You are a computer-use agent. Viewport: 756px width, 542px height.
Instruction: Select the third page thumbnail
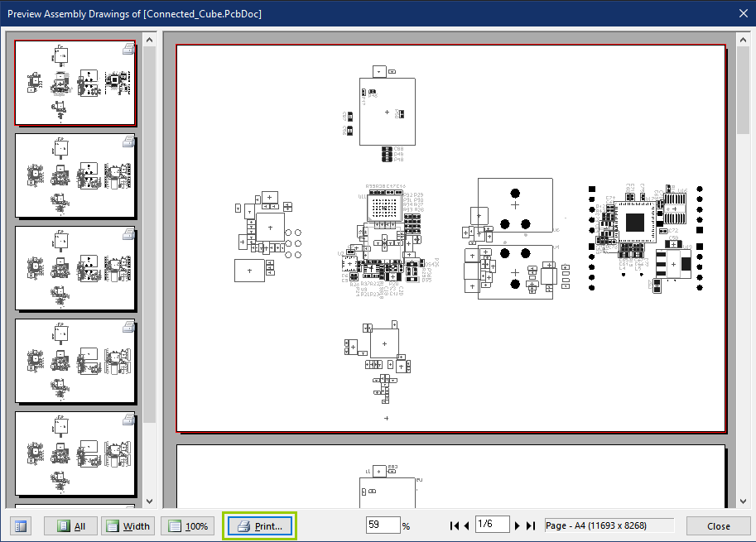pos(75,268)
